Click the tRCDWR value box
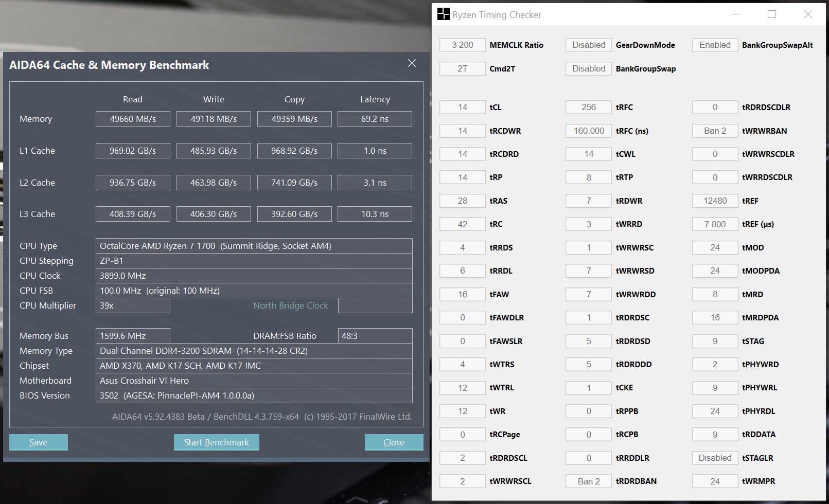 coord(463,131)
